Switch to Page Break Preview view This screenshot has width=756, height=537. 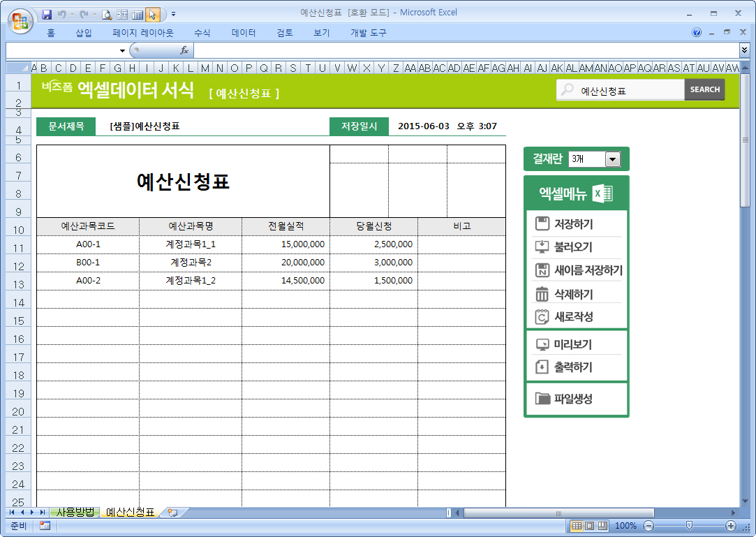(x=602, y=526)
